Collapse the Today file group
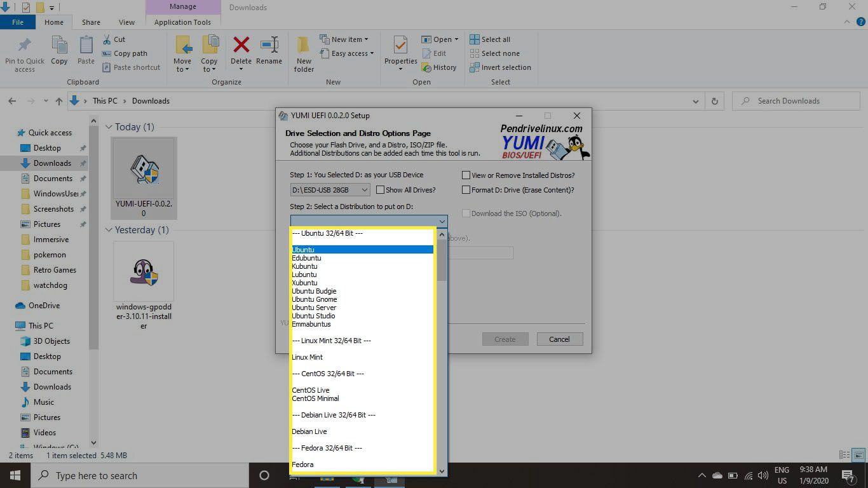The image size is (868, 488). point(109,127)
